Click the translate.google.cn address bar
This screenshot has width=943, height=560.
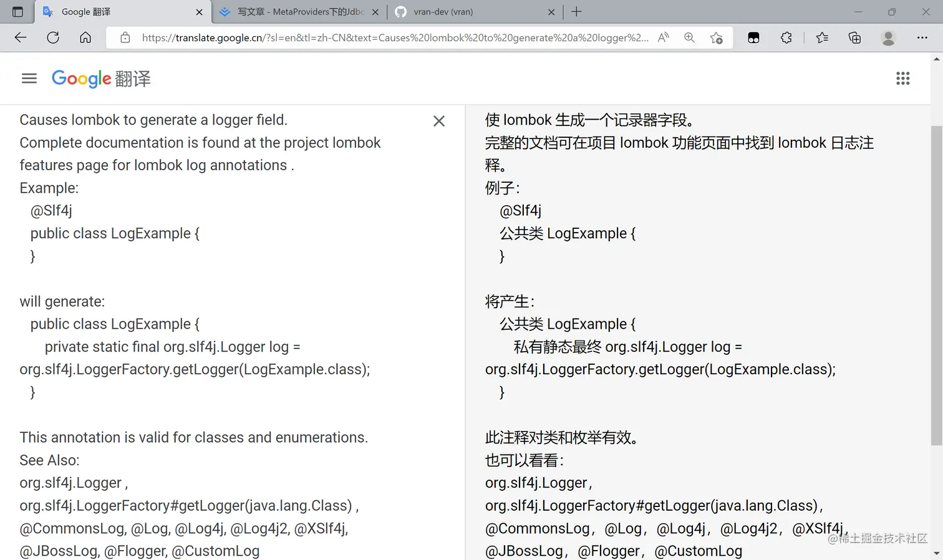(x=395, y=37)
